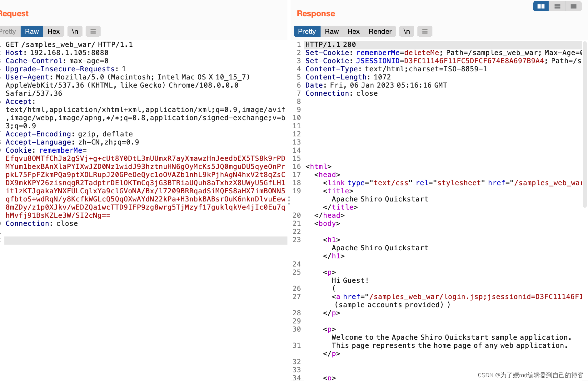
Task: Click the 'HTTP/1.1 200' status line in Response
Action: click(x=331, y=44)
